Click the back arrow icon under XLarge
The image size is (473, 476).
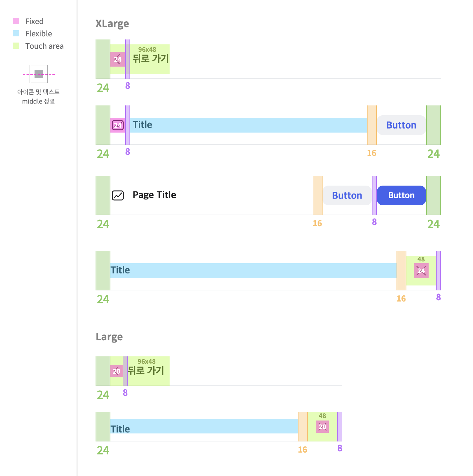pyautogui.click(x=118, y=59)
